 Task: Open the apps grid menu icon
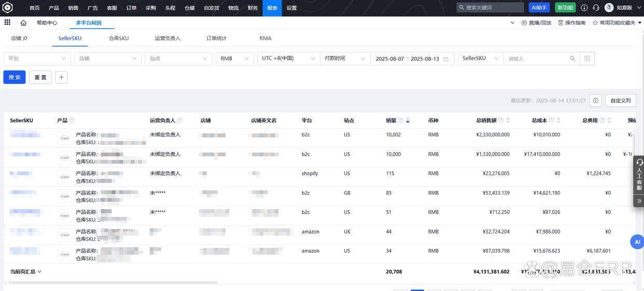pyautogui.click(x=7, y=23)
